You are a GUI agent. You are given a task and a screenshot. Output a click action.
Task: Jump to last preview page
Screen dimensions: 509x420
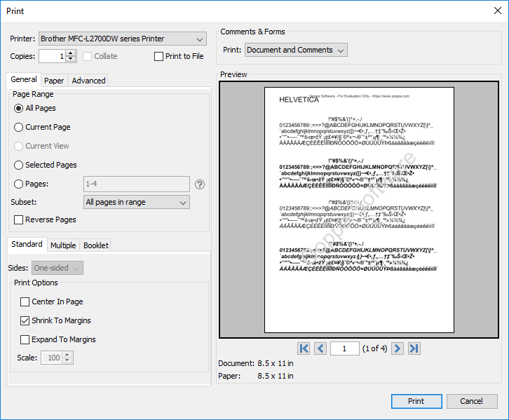414,348
